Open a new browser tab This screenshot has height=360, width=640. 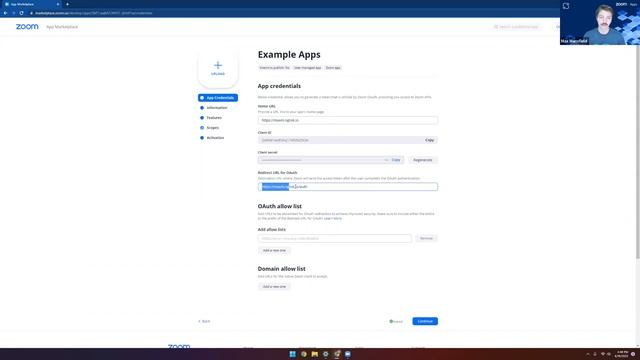click(x=67, y=4)
